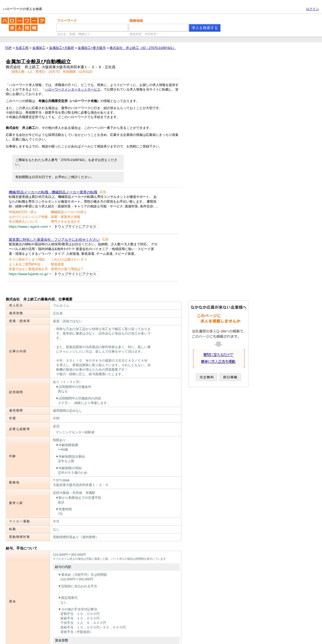Screen dimensions: 322x644
Task: Open the r-agent.com URL dropdown arrow
Action: pyautogui.click(x=50, y=227)
